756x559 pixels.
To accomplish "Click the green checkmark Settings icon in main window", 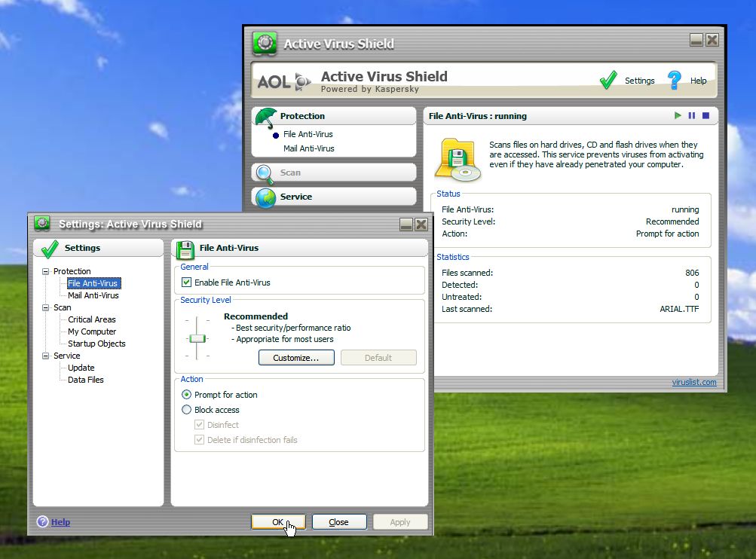I will pos(608,80).
